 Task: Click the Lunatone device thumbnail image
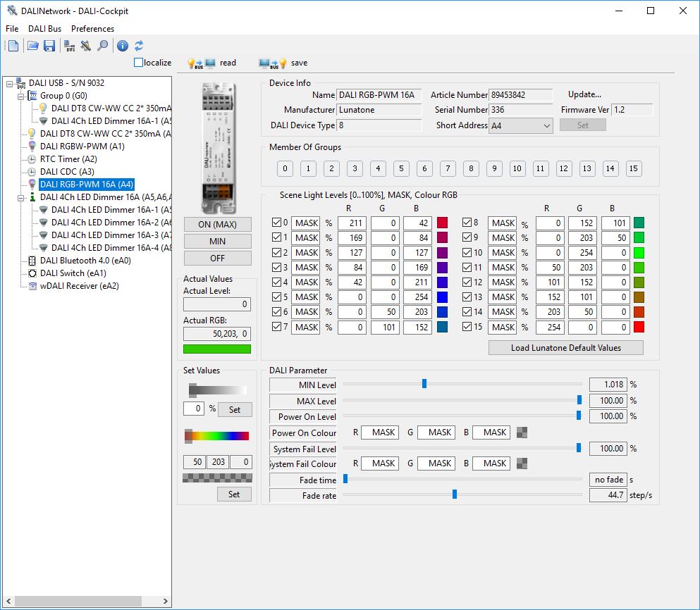click(x=217, y=148)
